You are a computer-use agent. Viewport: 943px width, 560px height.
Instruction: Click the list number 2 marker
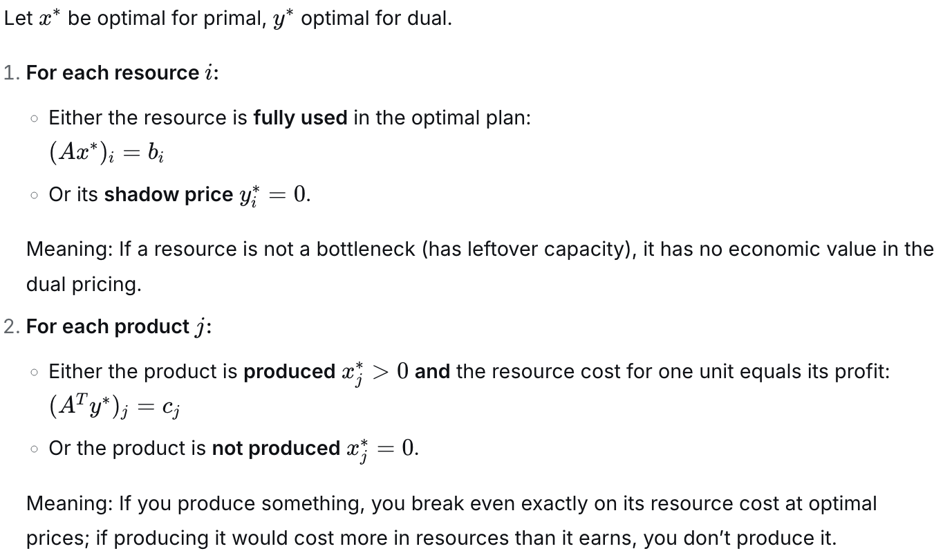coord(11,327)
